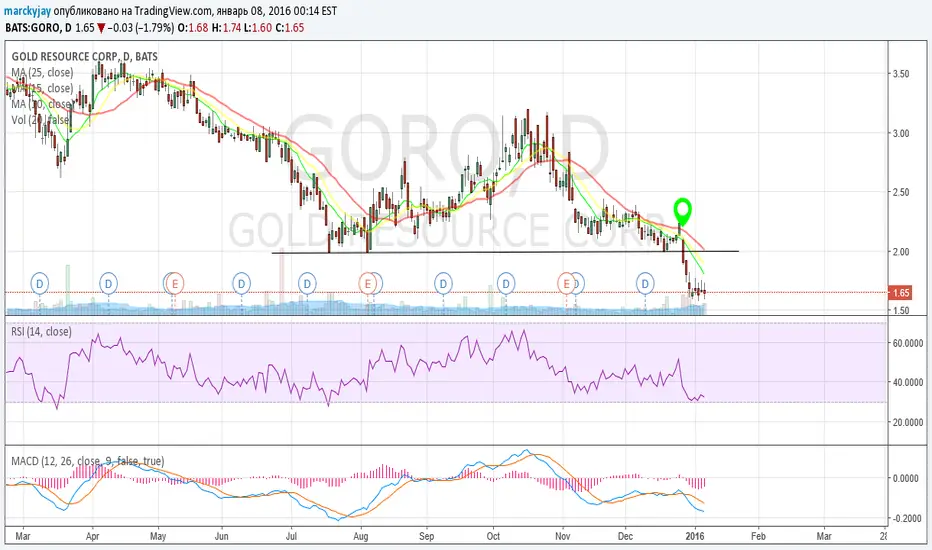This screenshot has width=932, height=550.
Task: Click the GOLD RESOURCE CORP, D, BATS legend title
Action: click(84, 56)
